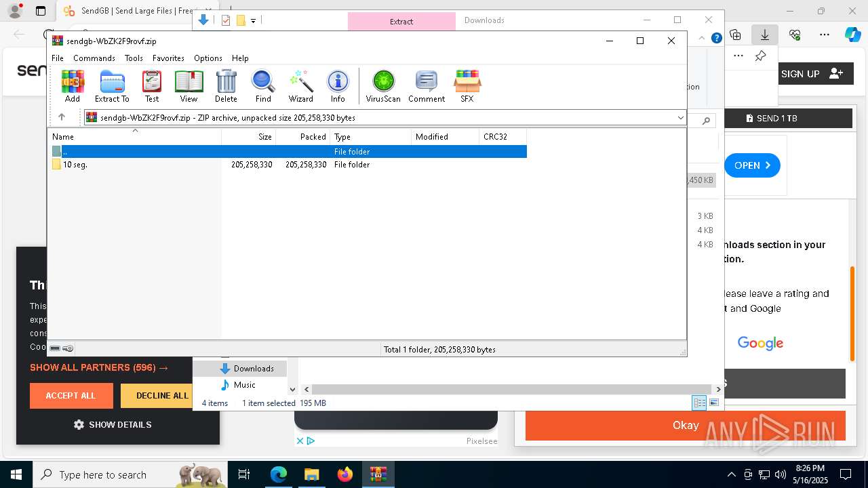Click the key icon in WinRAR status bar

68,348
